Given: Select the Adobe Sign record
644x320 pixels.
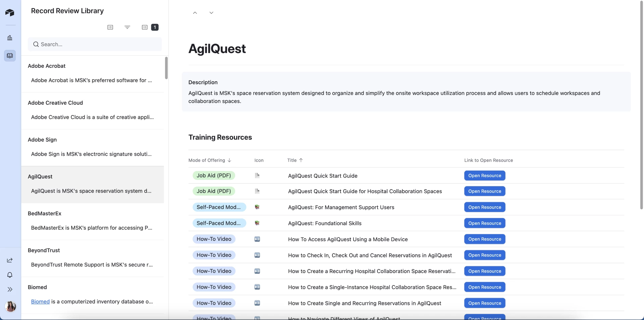Looking at the screenshot, I should point(93,148).
